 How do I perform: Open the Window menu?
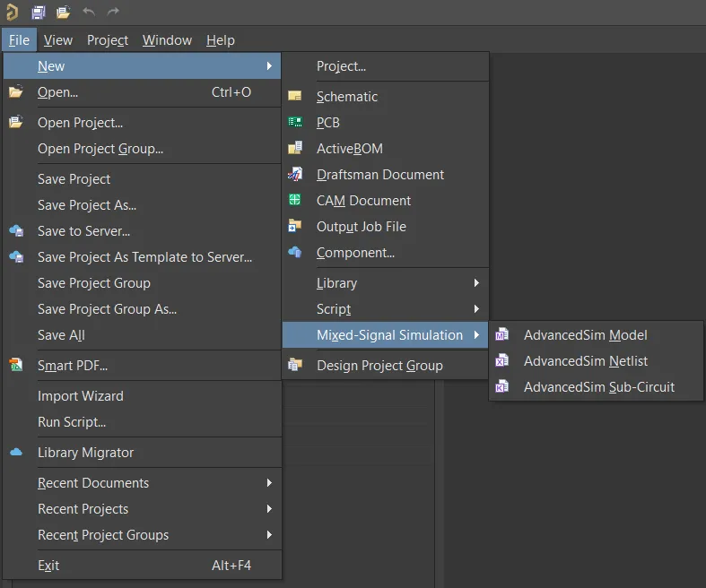tap(167, 40)
